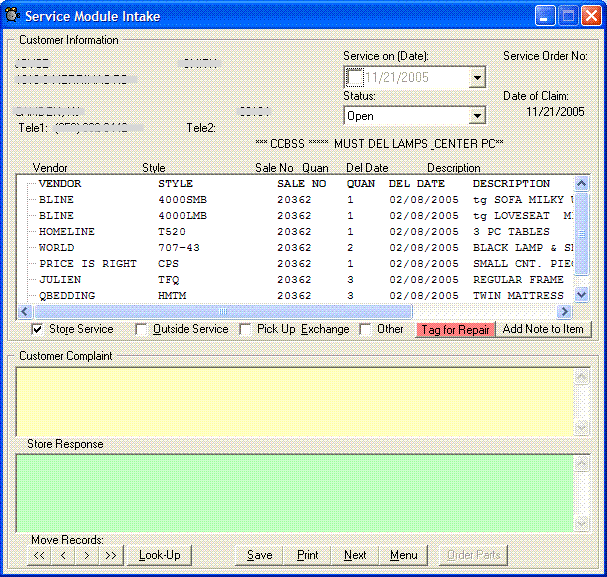Viewport: 607px width, 577px height.
Task: Click the Tag for Repair button
Action: tap(455, 330)
